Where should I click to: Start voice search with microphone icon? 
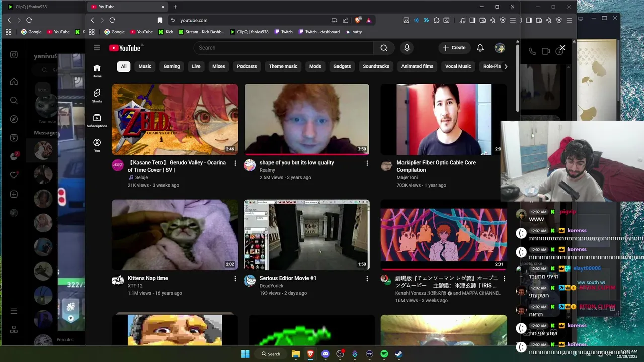pos(407,48)
